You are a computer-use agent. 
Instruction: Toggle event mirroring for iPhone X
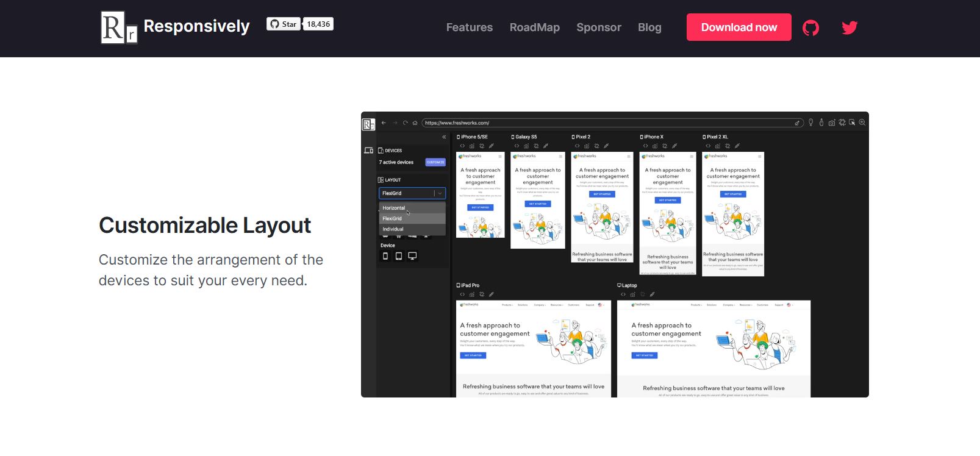pyautogui.click(x=674, y=146)
